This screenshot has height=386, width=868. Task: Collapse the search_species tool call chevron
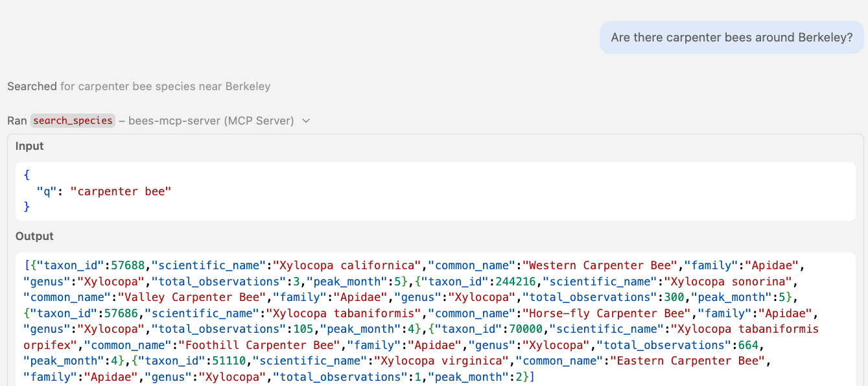pyautogui.click(x=306, y=121)
